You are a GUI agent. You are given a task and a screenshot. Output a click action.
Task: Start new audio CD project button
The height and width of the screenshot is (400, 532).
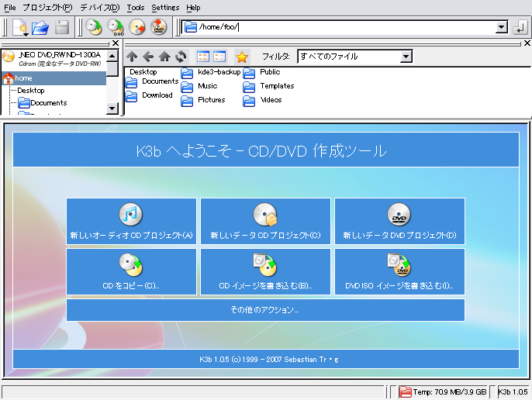click(x=131, y=222)
